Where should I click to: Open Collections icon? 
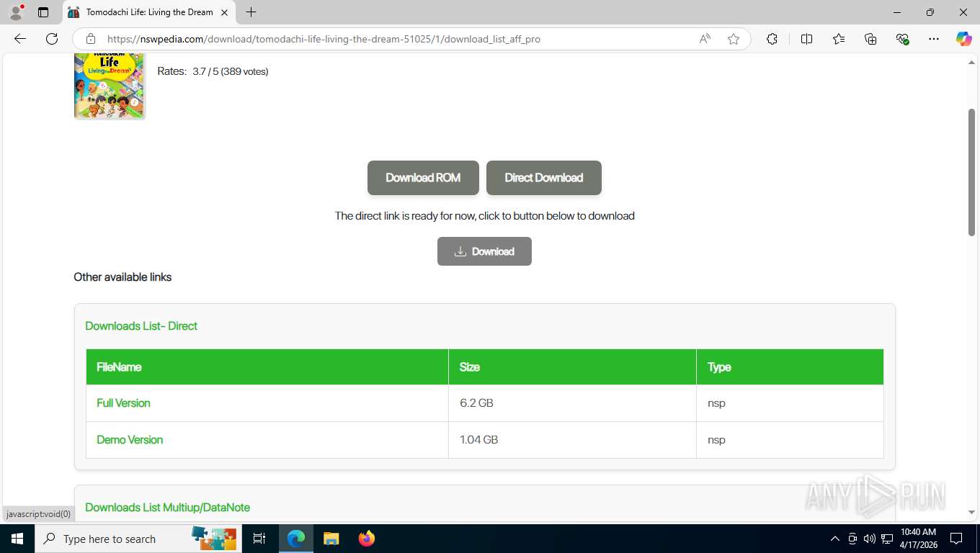pos(870,39)
